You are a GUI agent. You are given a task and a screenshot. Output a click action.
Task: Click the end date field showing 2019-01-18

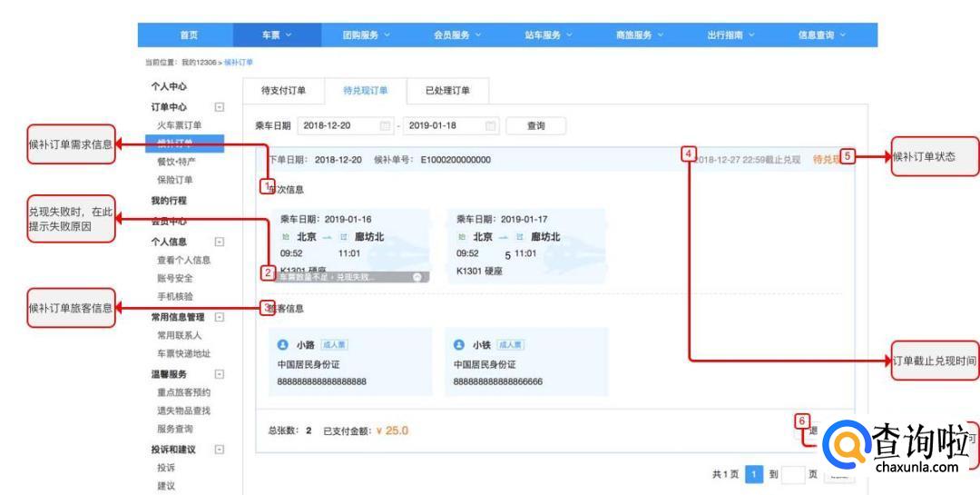tap(452, 125)
